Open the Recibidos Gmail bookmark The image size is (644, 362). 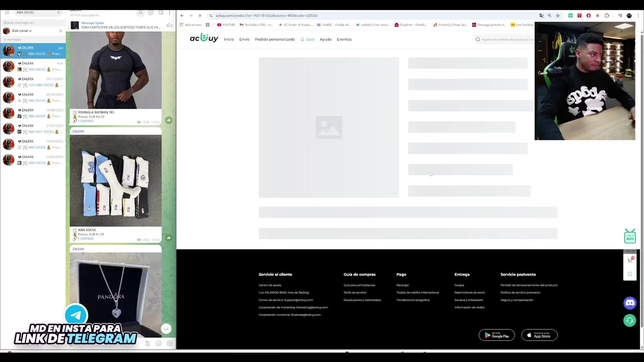click(x=257, y=25)
